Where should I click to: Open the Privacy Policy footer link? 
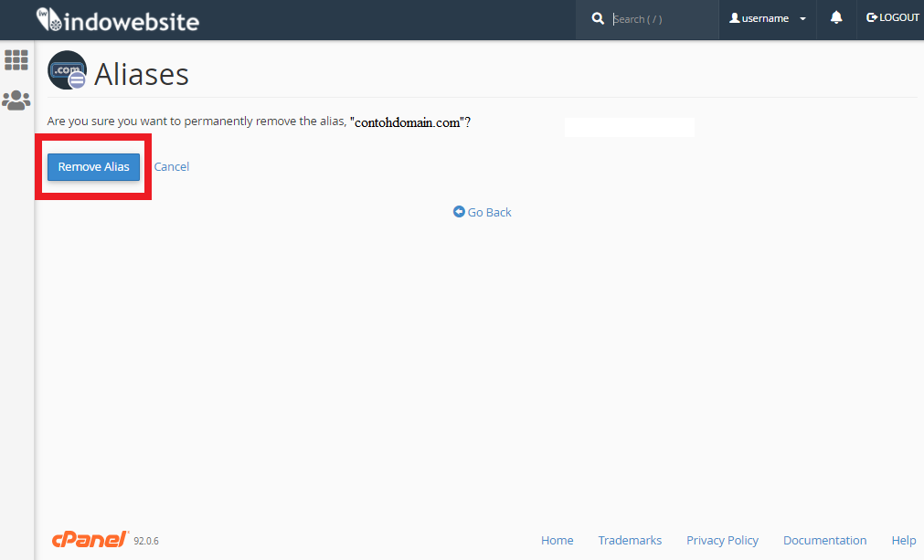pyautogui.click(x=722, y=540)
